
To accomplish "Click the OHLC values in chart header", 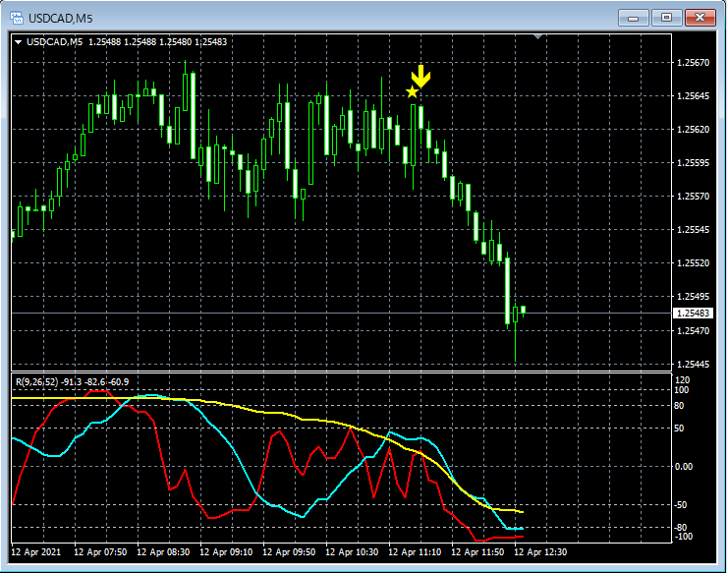I will [157, 41].
